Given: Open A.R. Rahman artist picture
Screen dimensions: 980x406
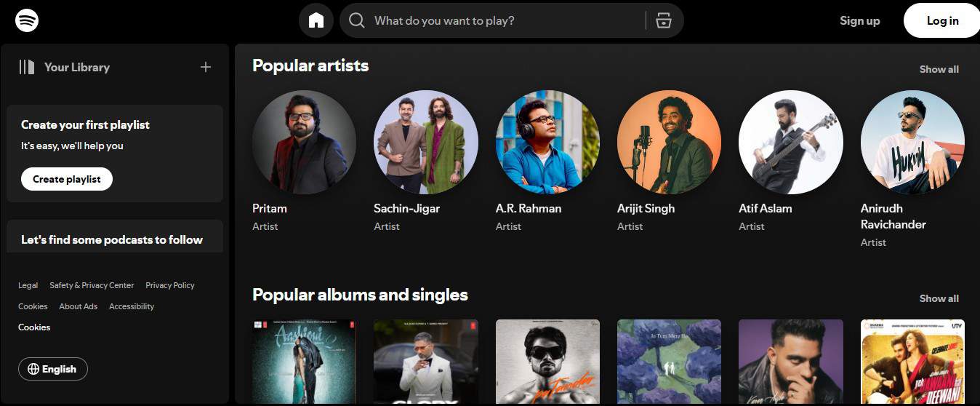Looking at the screenshot, I should click(547, 142).
